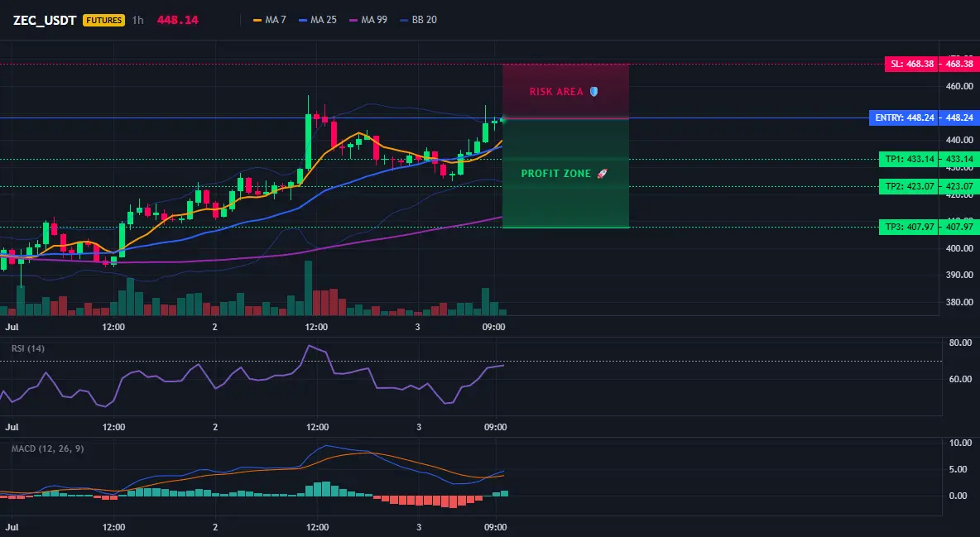Click 80.00 on the RSI axis
Image resolution: width=980 pixels, height=537 pixels.
pos(960,343)
